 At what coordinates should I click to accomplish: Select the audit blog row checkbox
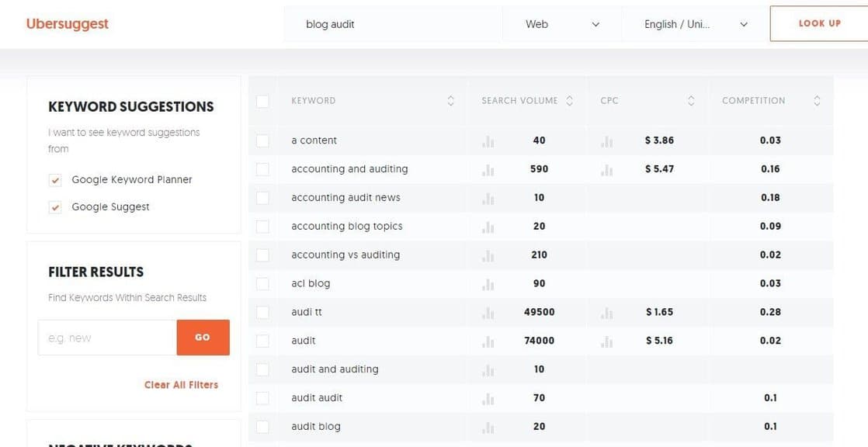(262, 427)
